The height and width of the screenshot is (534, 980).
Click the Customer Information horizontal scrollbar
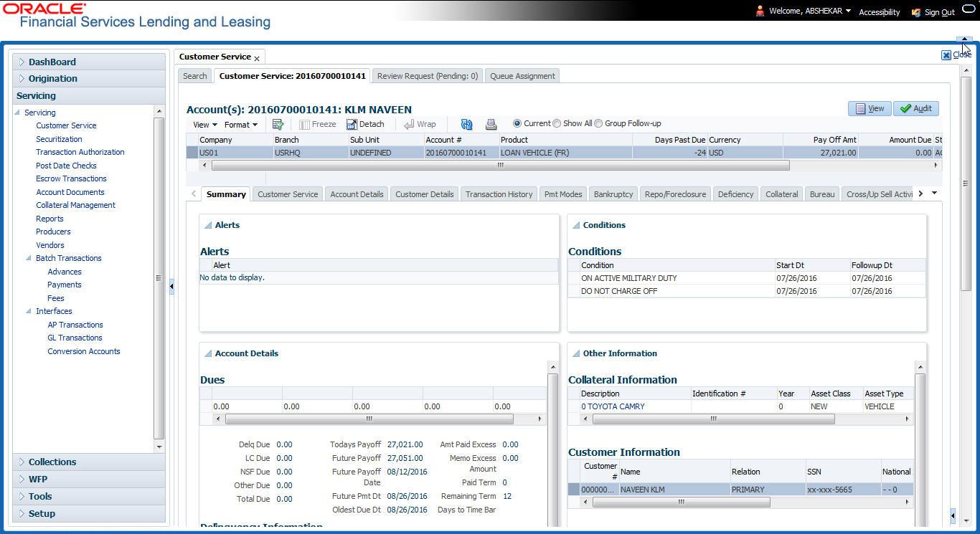tap(681, 502)
